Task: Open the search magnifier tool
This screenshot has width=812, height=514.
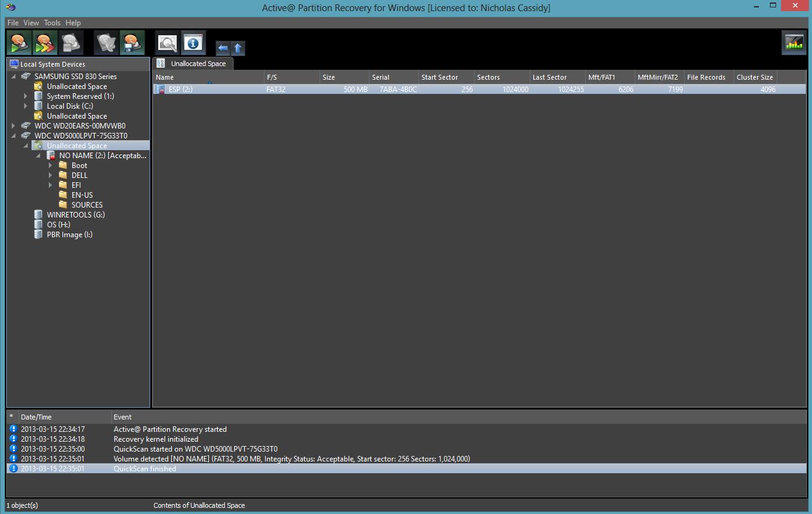Action: [x=167, y=43]
